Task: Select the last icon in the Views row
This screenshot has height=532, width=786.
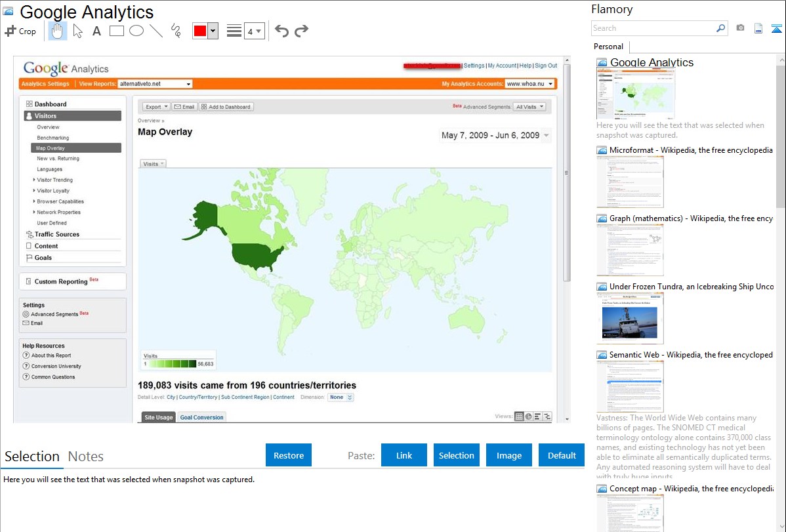Action: (x=547, y=416)
